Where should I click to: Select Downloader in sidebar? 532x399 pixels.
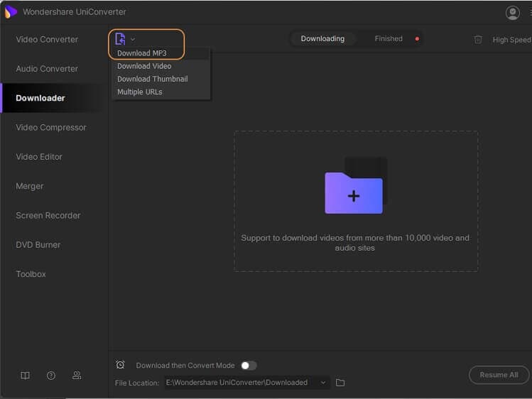tap(40, 98)
